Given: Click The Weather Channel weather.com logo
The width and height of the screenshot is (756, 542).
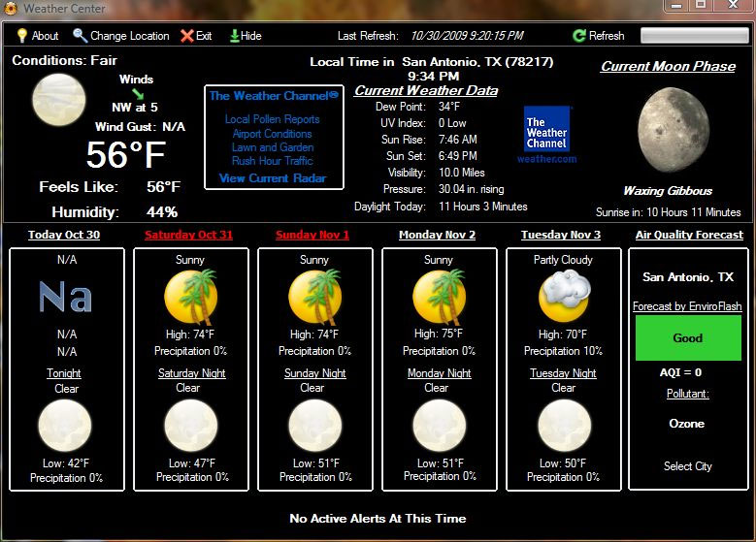Looking at the screenshot, I should tap(550, 135).
